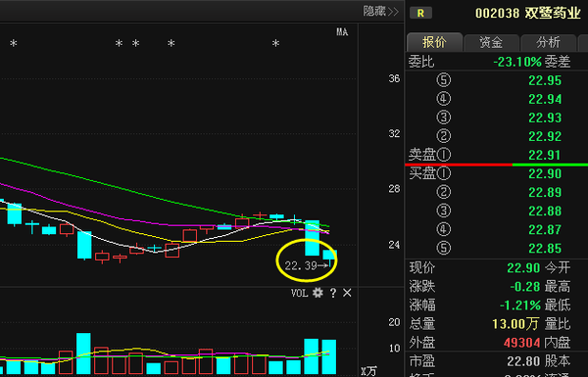The image size is (588, 377).
Task: Close the VOL indicator panel
Action: point(347,293)
